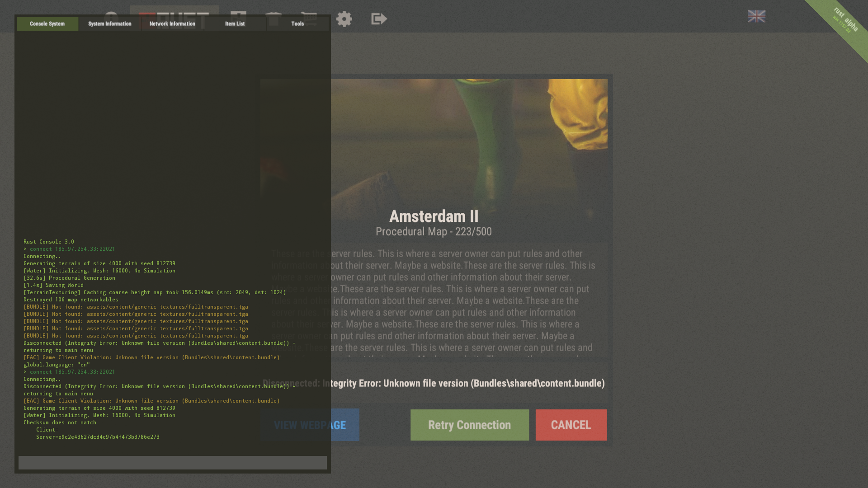Click the 'global.language: "en"' console line
Viewport: 868px width, 488px height.
tap(57, 365)
